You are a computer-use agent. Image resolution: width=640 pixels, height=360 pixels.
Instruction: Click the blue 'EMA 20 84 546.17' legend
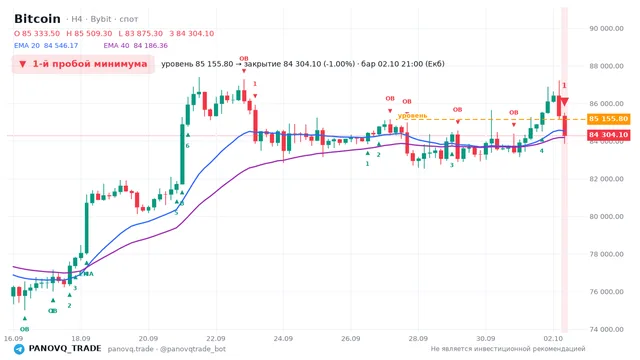tap(46, 46)
